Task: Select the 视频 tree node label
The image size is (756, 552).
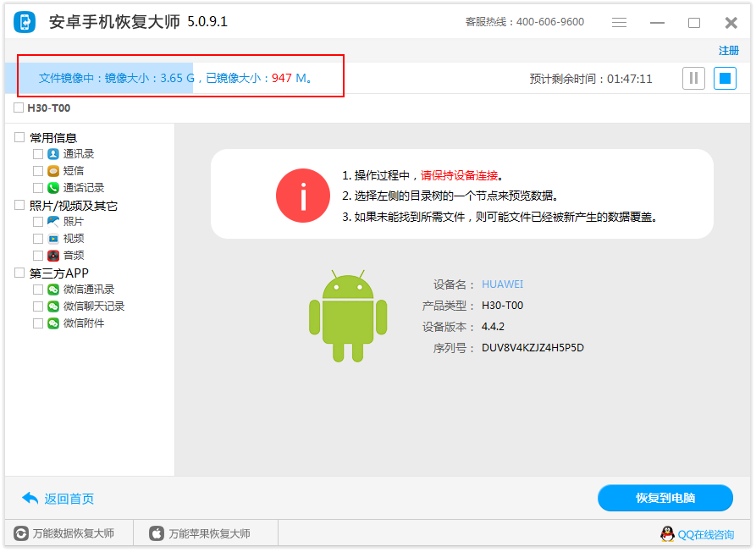Action: coord(74,238)
